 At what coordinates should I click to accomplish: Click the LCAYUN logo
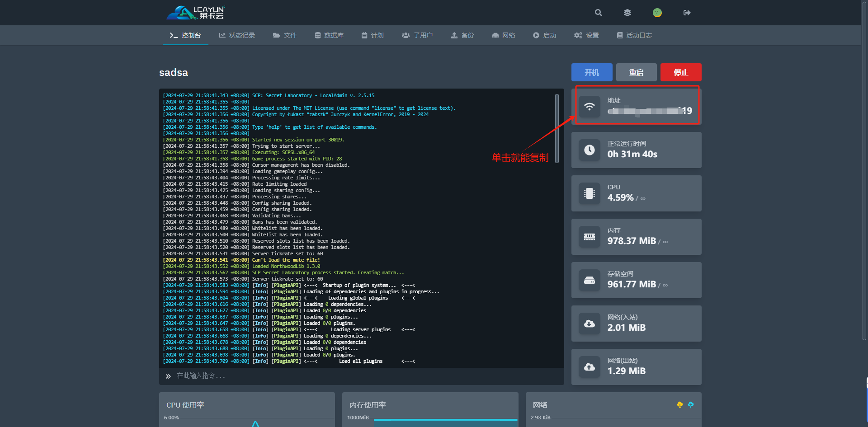[196, 13]
